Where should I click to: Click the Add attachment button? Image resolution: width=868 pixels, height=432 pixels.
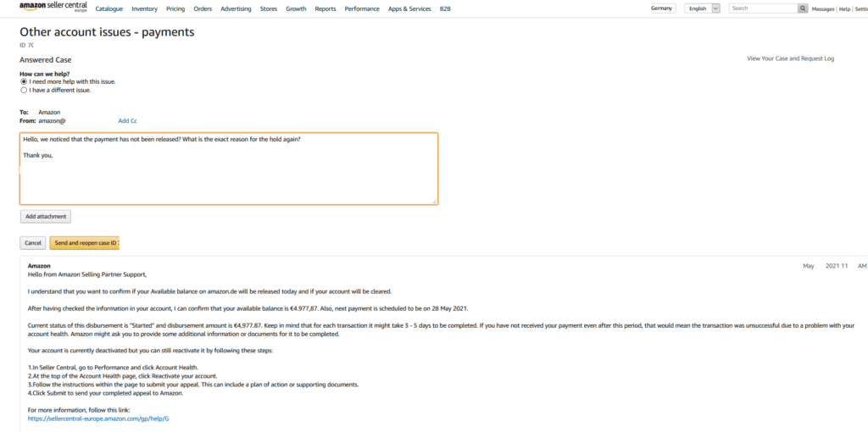coord(46,216)
